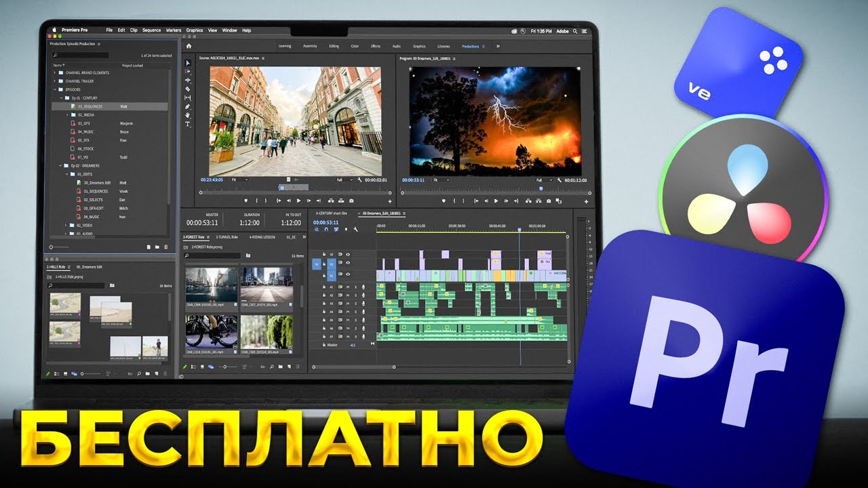This screenshot has height=488, width=868.
Task: Play the Source monitor clip
Action: pos(299,201)
